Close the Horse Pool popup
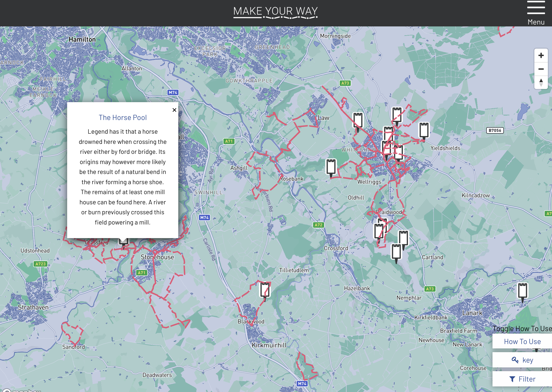The height and width of the screenshot is (392, 552). tap(174, 110)
